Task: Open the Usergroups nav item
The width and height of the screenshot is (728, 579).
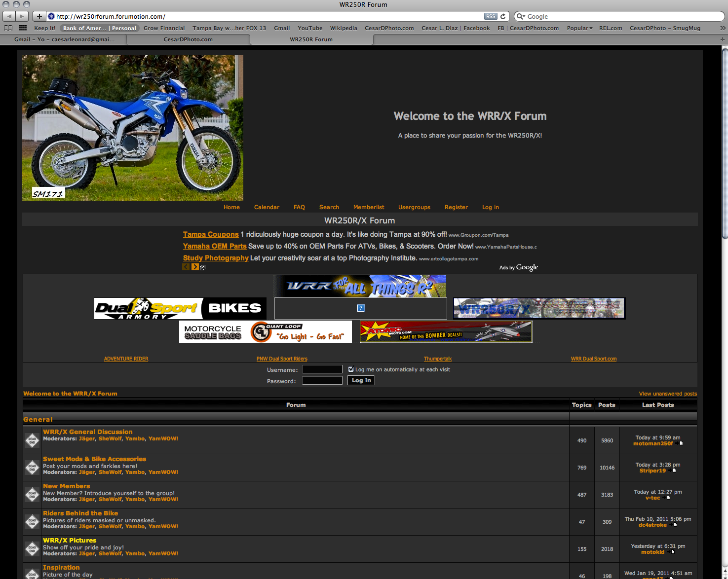Action: (414, 207)
